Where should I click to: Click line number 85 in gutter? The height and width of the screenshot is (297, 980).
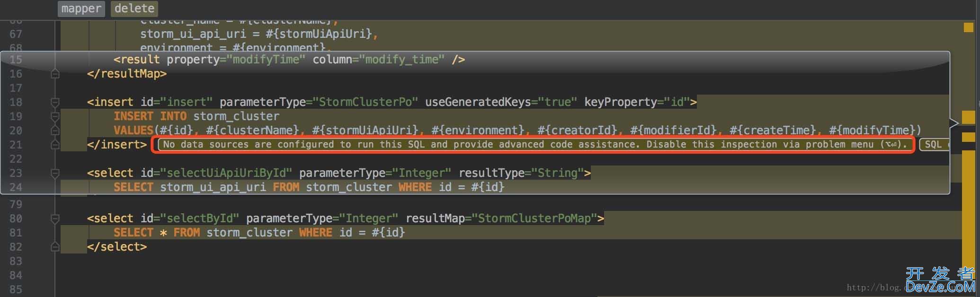pyautogui.click(x=16, y=289)
